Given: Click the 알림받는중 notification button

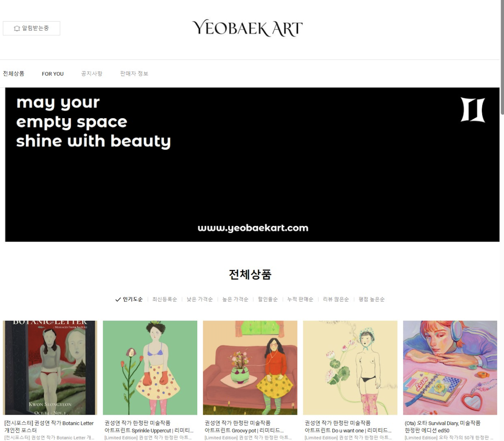Looking at the screenshot, I should 31,28.
